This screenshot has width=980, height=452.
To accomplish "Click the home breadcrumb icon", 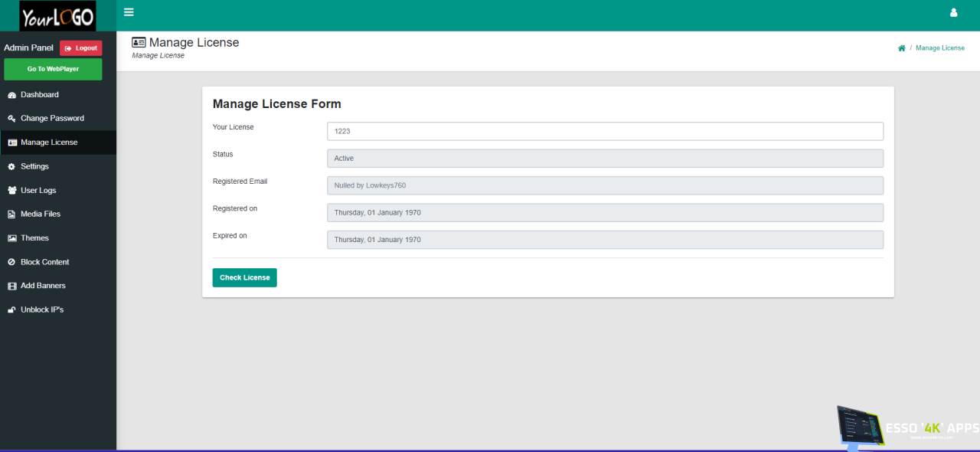I will 901,48.
